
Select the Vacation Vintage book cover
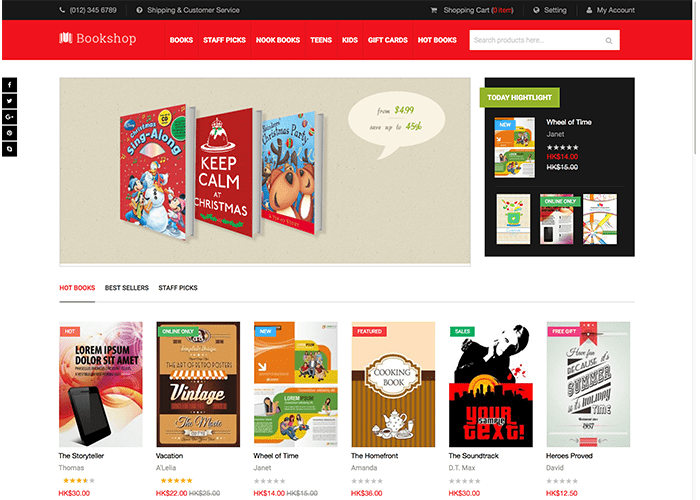click(x=198, y=384)
